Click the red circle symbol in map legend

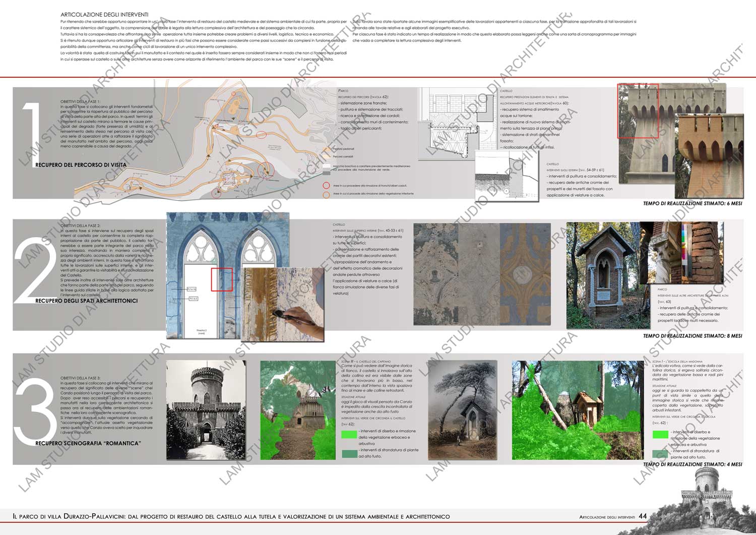(x=326, y=186)
